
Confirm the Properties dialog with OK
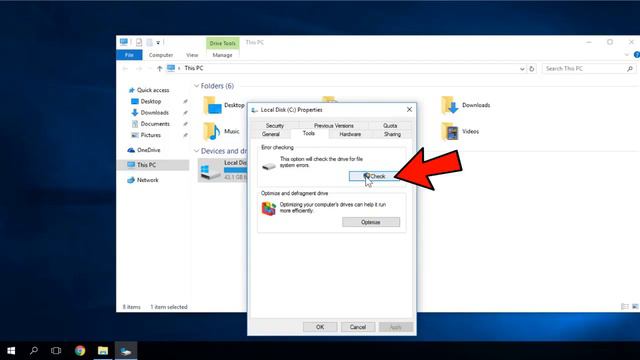pos(320,327)
